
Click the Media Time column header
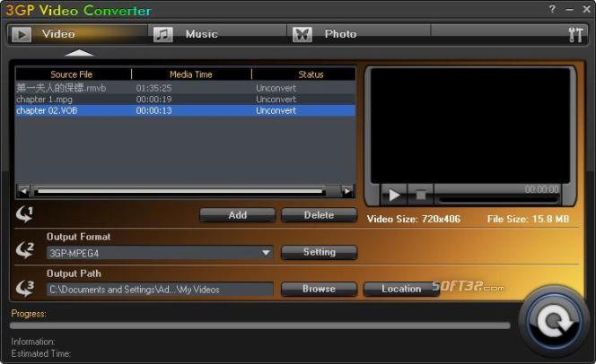(x=191, y=74)
